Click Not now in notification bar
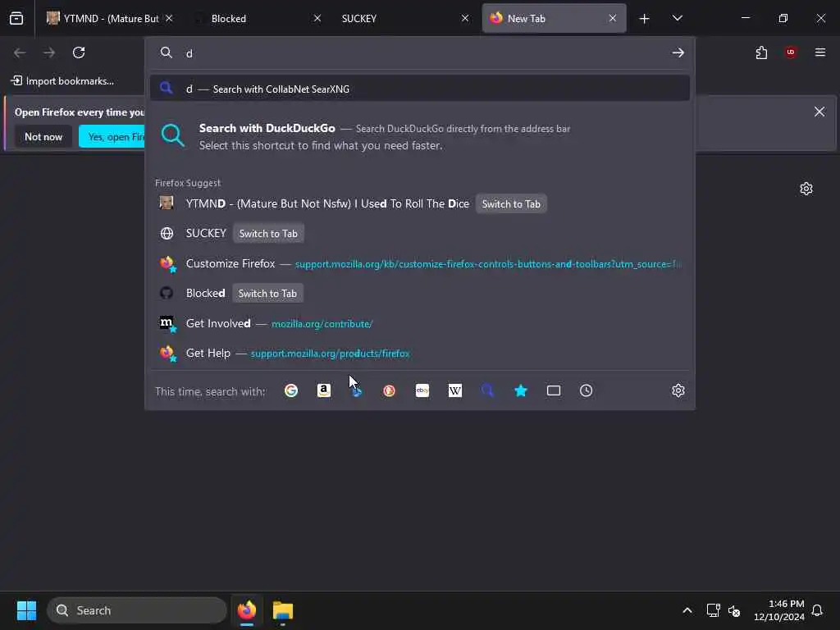Image resolution: width=840 pixels, height=630 pixels. point(43,137)
